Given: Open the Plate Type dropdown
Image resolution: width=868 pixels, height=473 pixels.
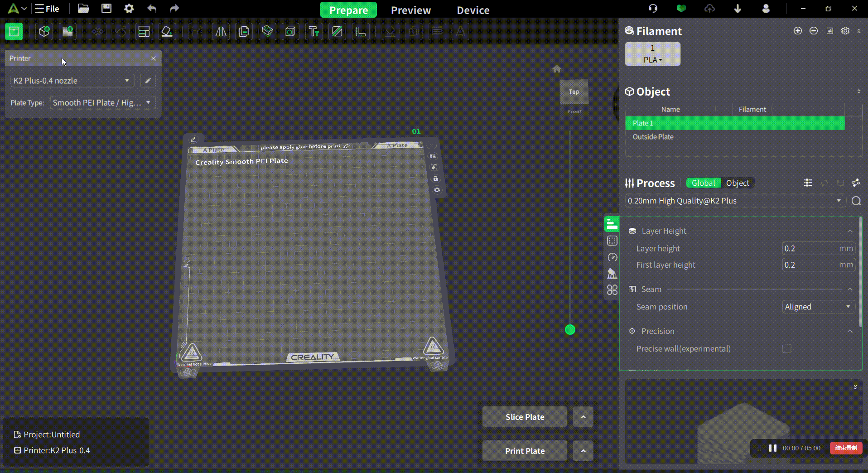Looking at the screenshot, I should click(x=102, y=103).
